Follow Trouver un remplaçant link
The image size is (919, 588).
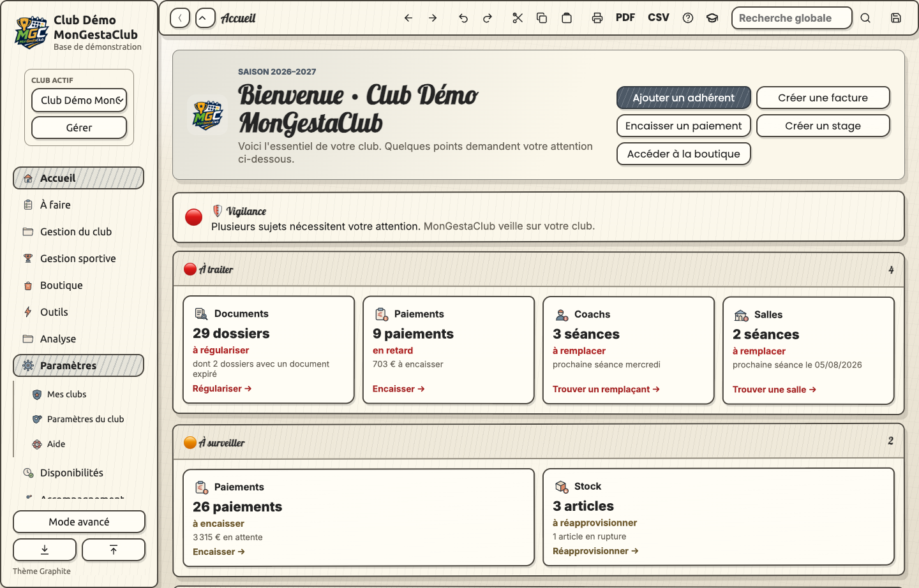pyautogui.click(x=606, y=389)
